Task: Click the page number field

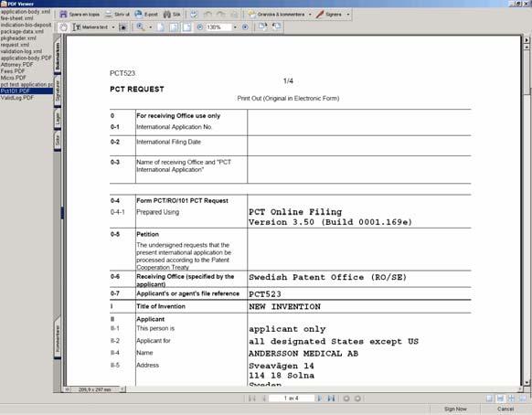Action: point(291,399)
